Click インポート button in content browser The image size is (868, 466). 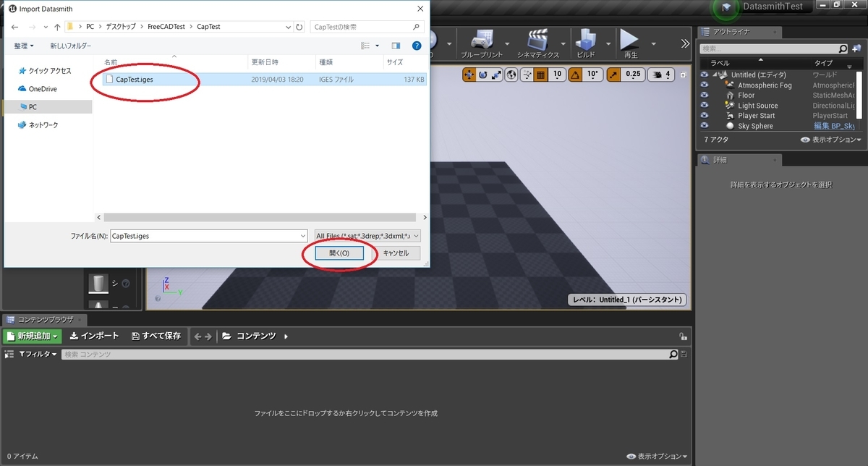(x=95, y=336)
